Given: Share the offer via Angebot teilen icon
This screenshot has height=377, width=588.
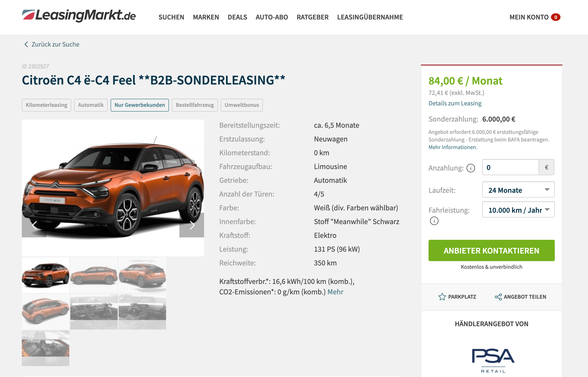Looking at the screenshot, I should (x=498, y=297).
